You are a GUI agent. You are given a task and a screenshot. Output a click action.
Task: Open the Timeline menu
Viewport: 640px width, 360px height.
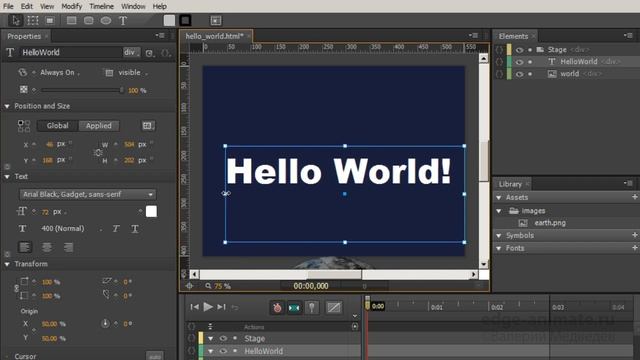[x=101, y=6]
